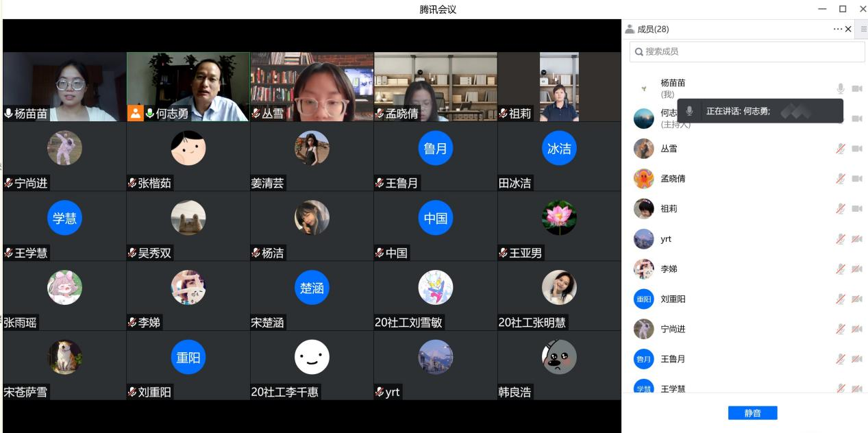This screenshot has height=433, width=868.
Task: Unmute 丛雪's microphone in the member list
Action: pos(841,149)
